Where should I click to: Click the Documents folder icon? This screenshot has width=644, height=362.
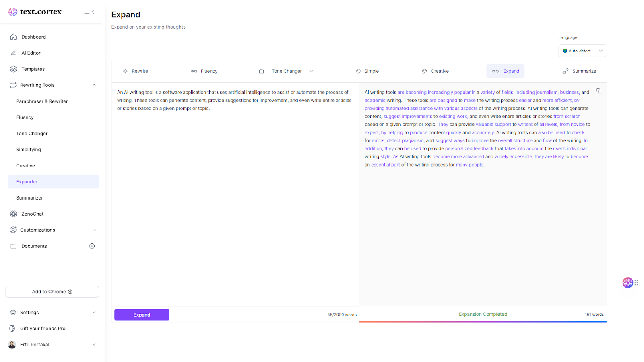click(13, 246)
